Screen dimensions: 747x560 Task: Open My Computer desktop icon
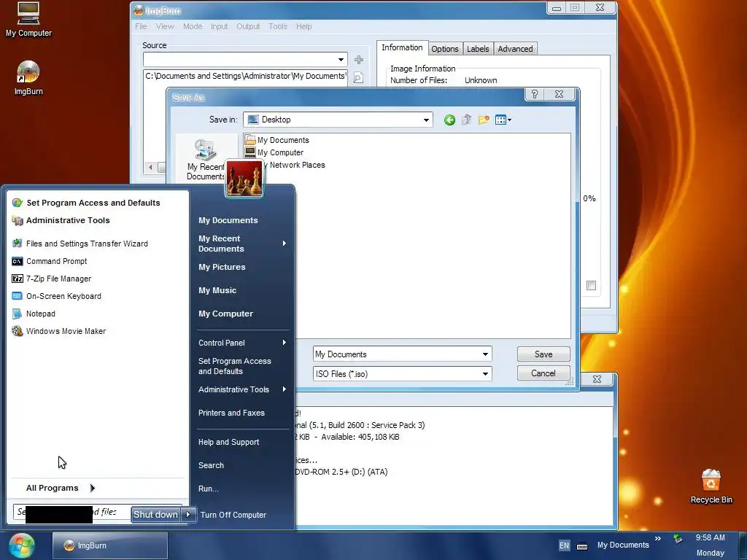pyautogui.click(x=28, y=20)
